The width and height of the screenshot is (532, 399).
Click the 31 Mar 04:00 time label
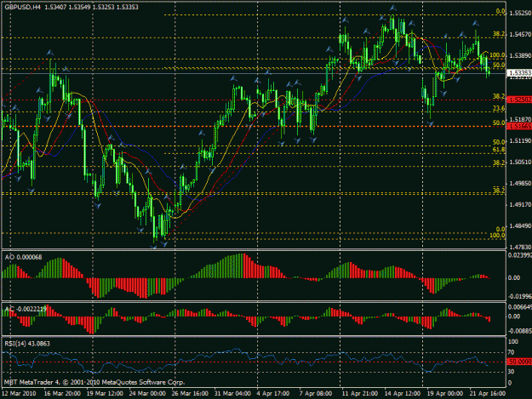(232, 394)
